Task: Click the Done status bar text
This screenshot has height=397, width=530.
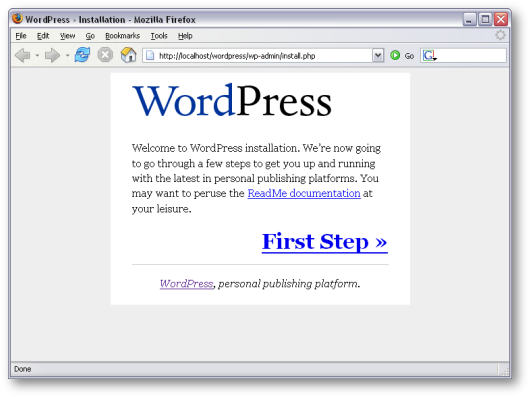Action: (23, 369)
